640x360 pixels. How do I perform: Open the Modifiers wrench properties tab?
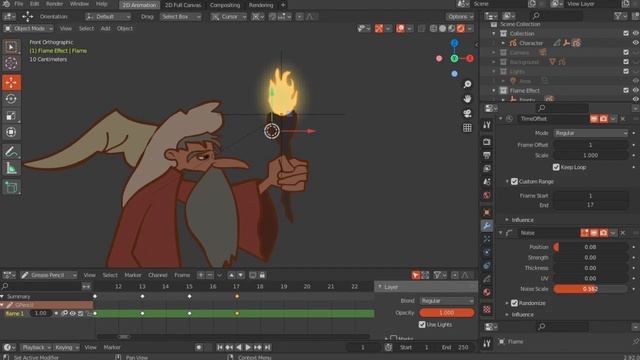coord(487,226)
